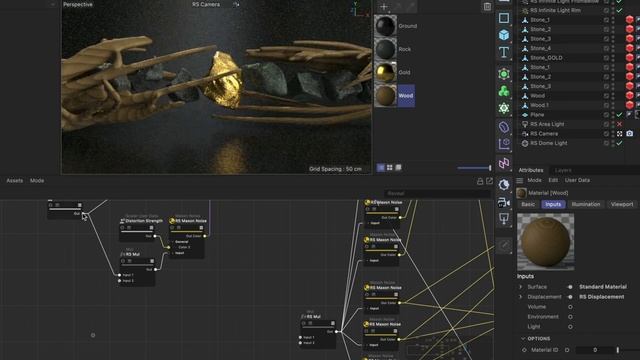Open the purple Bend deformer icon
Screen dimensions: 640x360
[x=504, y=127]
